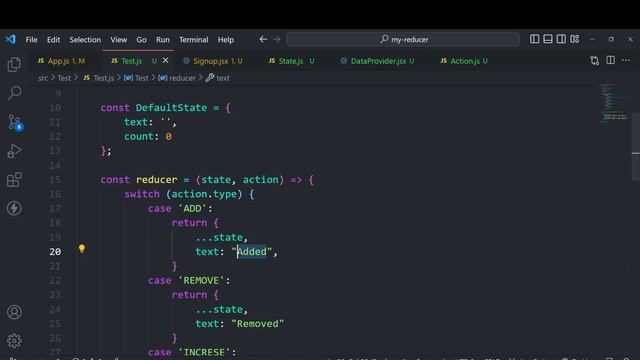Open the Help menu
Image resolution: width=640 pixels, height=360 pixels.
(x=226, y=40)
